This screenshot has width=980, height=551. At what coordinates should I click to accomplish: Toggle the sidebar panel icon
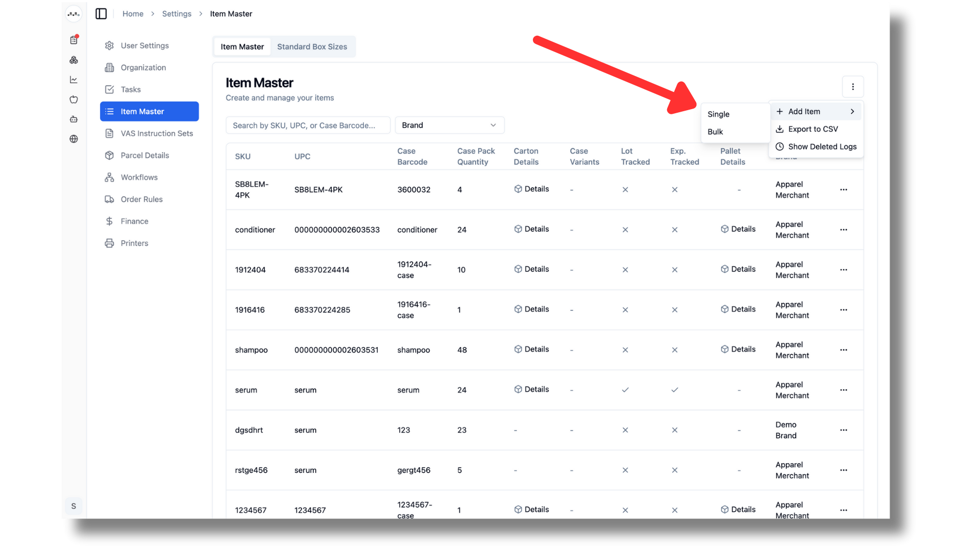(101, 14)
